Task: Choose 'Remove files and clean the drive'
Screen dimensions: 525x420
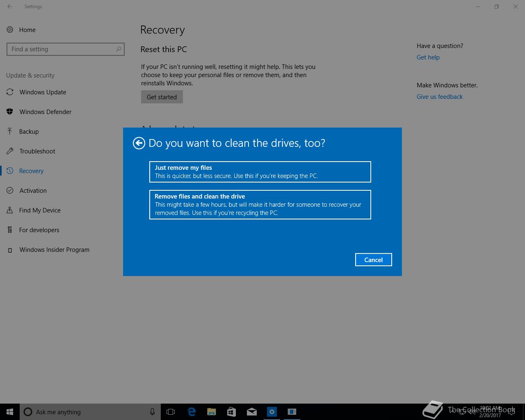Action: 260,205
